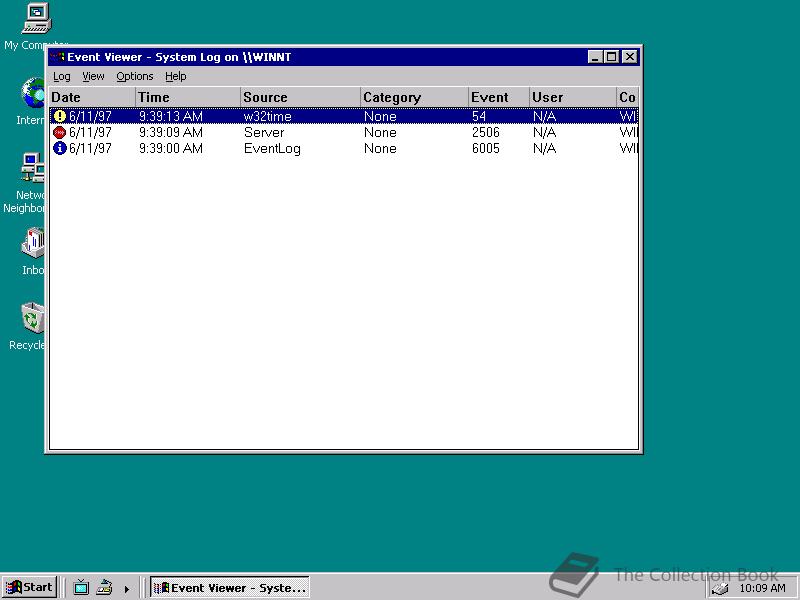The image size is (800, 600).
Task: Open the View menu
Action: (x=93, y=76)
